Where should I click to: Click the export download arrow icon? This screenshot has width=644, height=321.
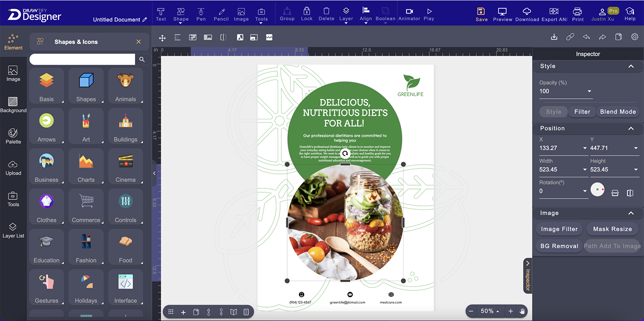pos(554,37)
